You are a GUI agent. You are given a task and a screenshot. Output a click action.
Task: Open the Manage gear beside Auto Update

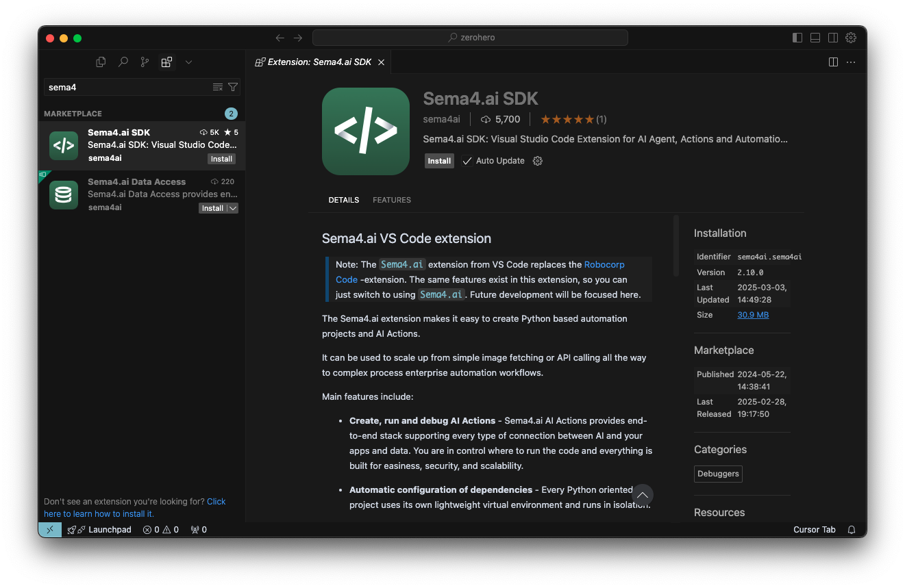(538, 161)
